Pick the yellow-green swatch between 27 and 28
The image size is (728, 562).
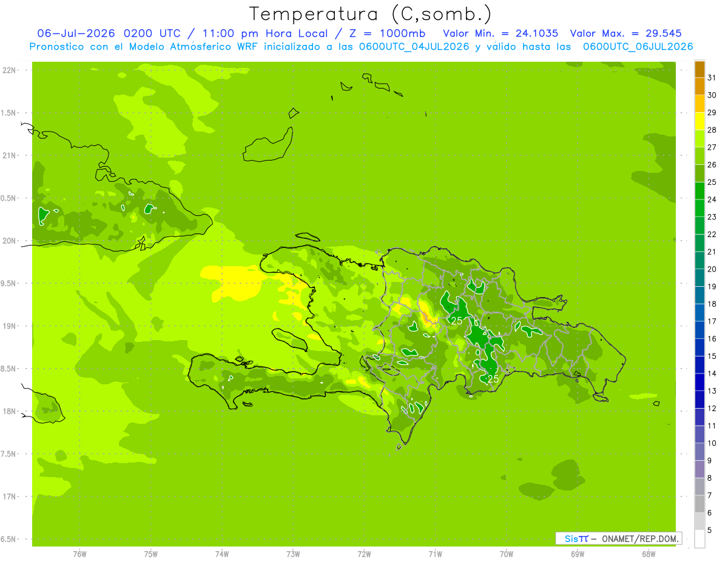click(x=699, y=139)
